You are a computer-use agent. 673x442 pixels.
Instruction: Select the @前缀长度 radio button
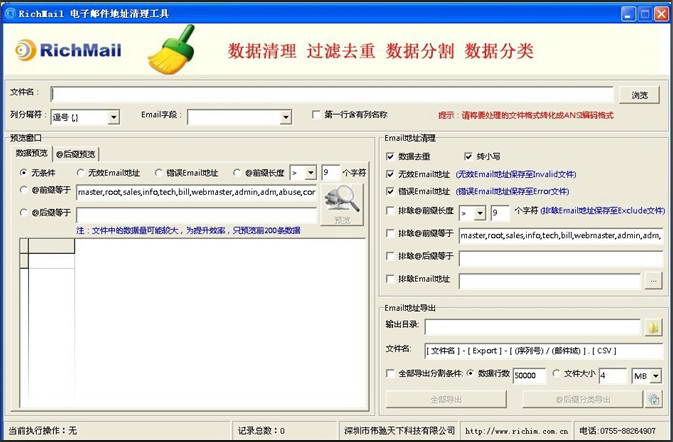coord(236,173)
